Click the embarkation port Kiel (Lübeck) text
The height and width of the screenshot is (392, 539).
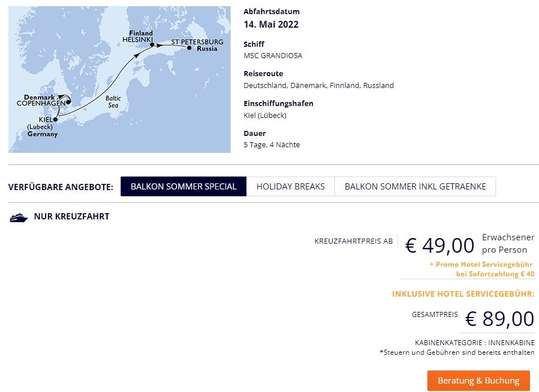pos(265,115)
